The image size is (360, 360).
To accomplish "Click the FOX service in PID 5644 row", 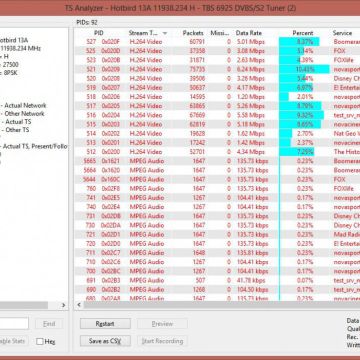I will tap(340, 179).
